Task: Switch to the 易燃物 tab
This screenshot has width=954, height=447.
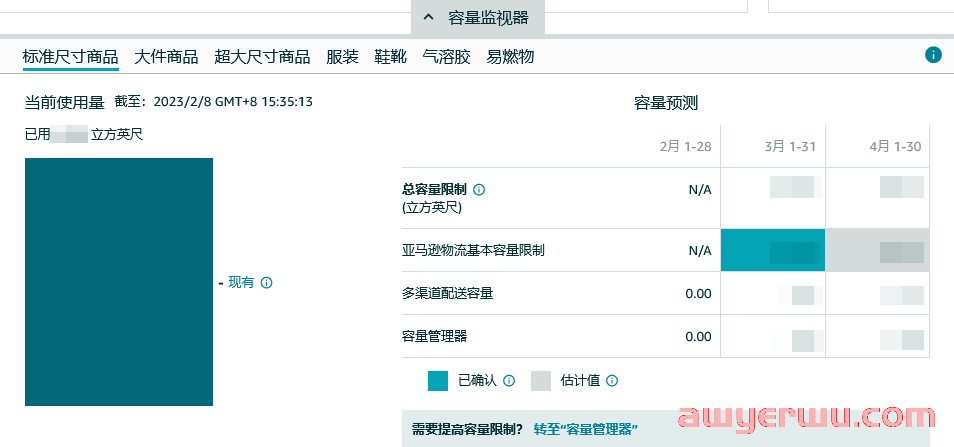Action: (510, 57)
